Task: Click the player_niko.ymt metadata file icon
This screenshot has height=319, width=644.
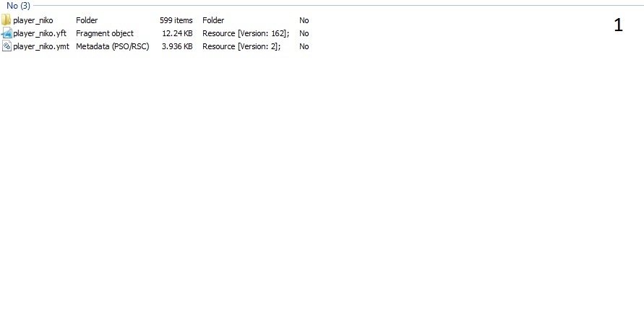Action: coord(7,46)
